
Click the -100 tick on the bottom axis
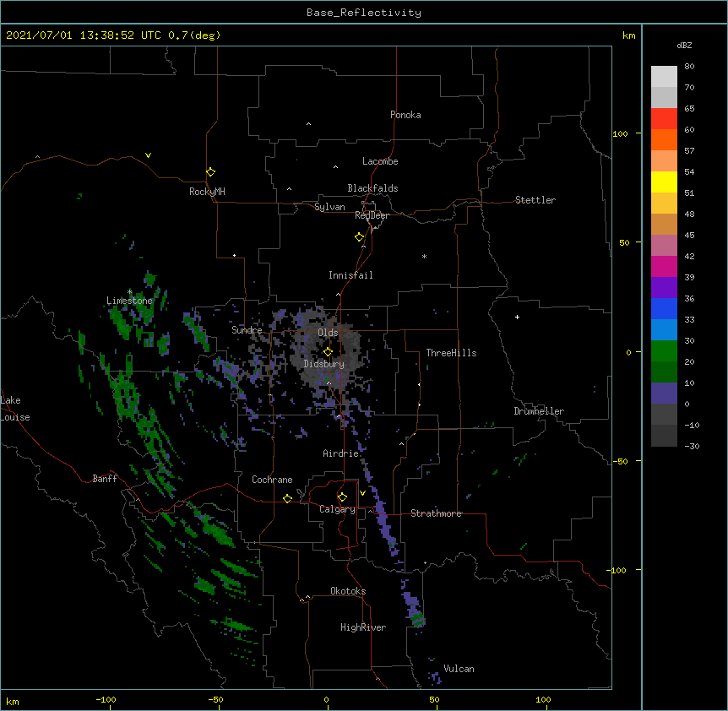(x=106, y=699)
